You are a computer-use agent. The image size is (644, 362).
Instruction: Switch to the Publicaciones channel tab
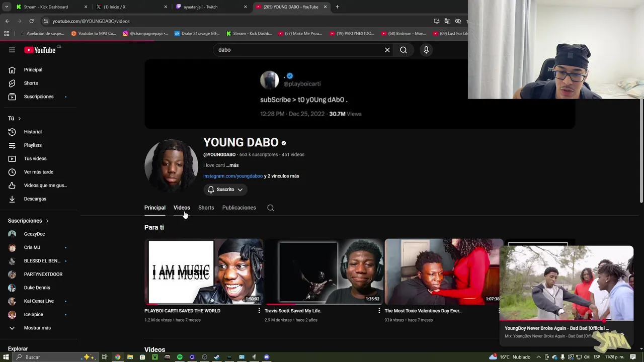tap(239, 208)
